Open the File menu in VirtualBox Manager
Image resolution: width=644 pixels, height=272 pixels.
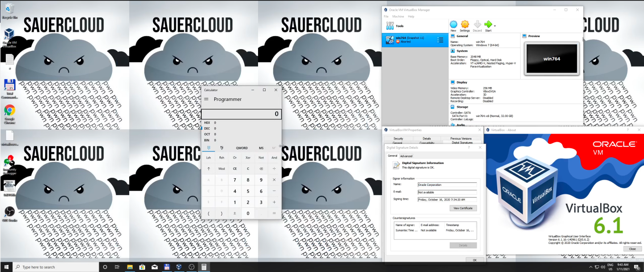pos(386,17)
